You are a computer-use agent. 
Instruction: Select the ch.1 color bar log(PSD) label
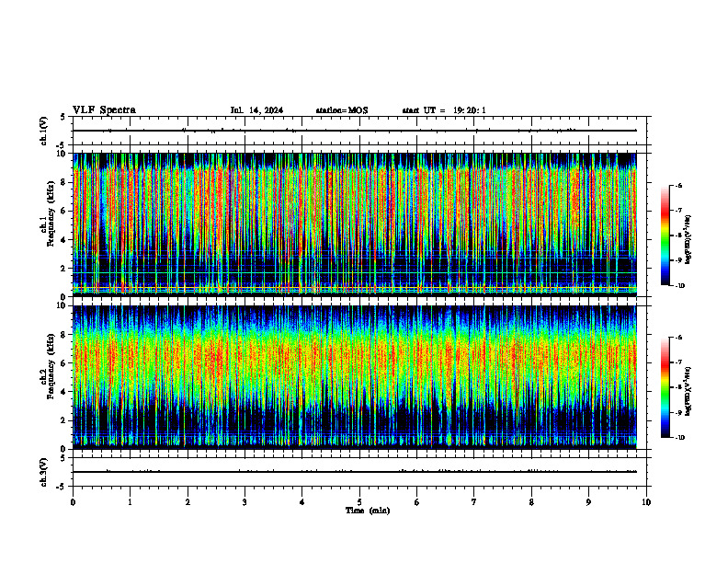coord(688,240)
